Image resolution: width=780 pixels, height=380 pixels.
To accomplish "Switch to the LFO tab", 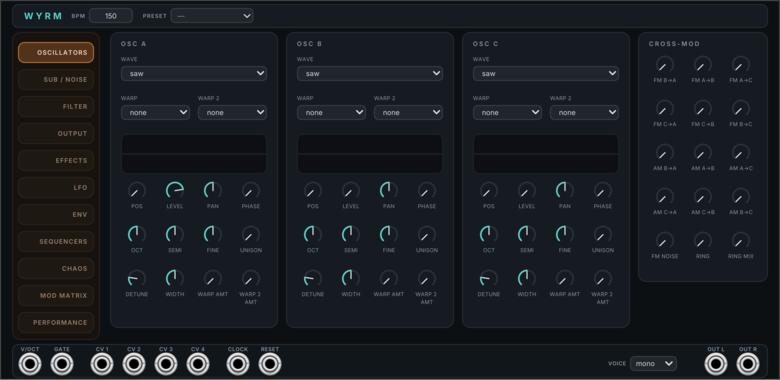I will [x=56, y=188].
